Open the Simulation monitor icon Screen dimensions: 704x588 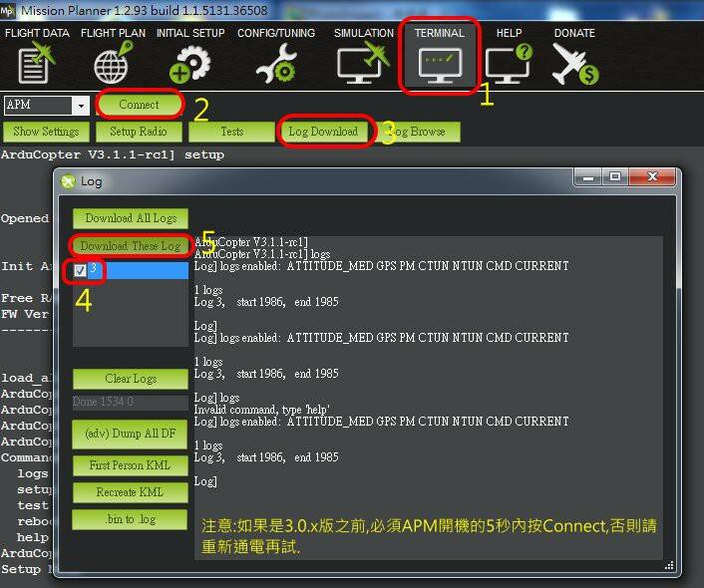363,63
